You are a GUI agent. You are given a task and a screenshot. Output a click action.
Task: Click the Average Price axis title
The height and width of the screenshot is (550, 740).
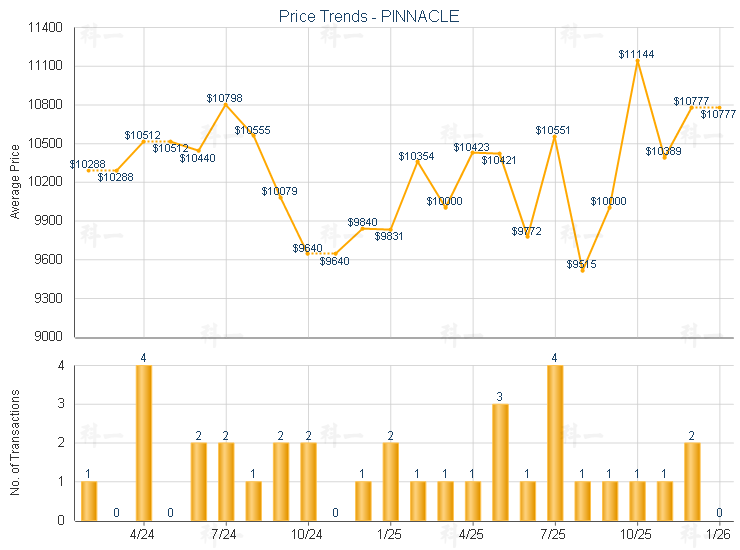tap(15, 182)
